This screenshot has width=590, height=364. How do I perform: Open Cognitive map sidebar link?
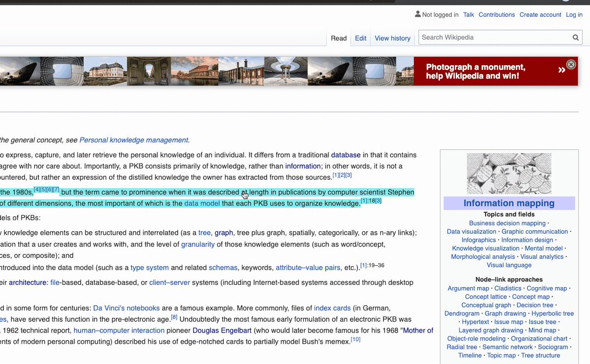[x=547, y=288]
